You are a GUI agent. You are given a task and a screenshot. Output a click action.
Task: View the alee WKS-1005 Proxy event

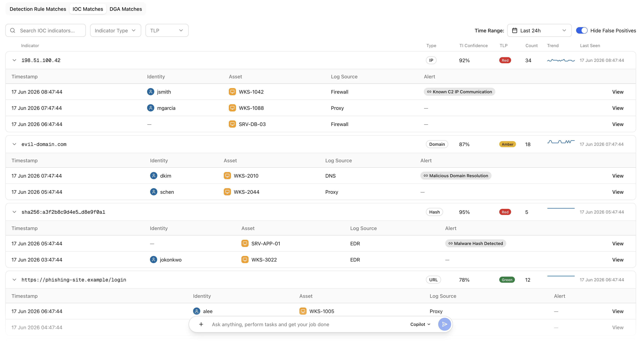[618, 311]
